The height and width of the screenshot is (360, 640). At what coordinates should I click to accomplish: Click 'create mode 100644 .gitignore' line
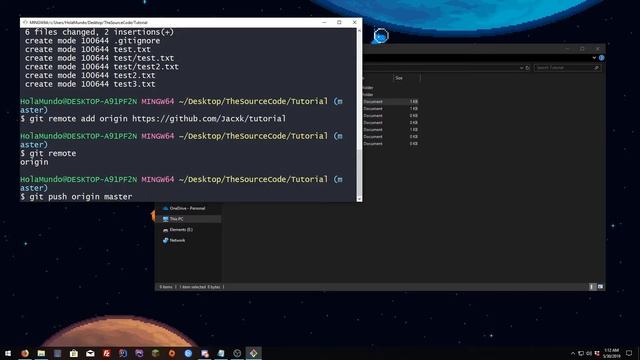tap(93, 41)
